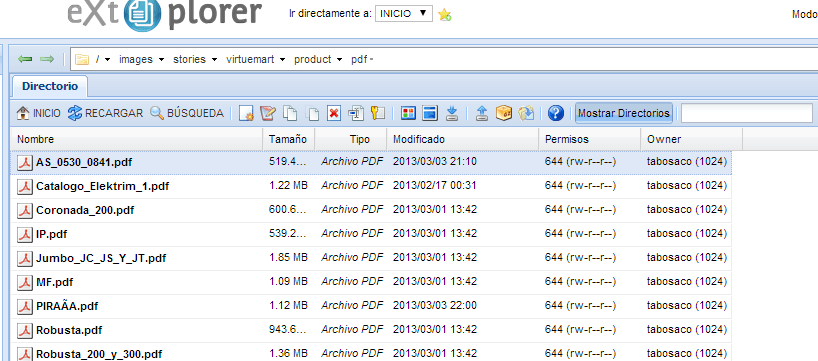The height and width of the screenshot is (361, 818).
Task: Sort by Nombre column header
Action: [137, 139]
